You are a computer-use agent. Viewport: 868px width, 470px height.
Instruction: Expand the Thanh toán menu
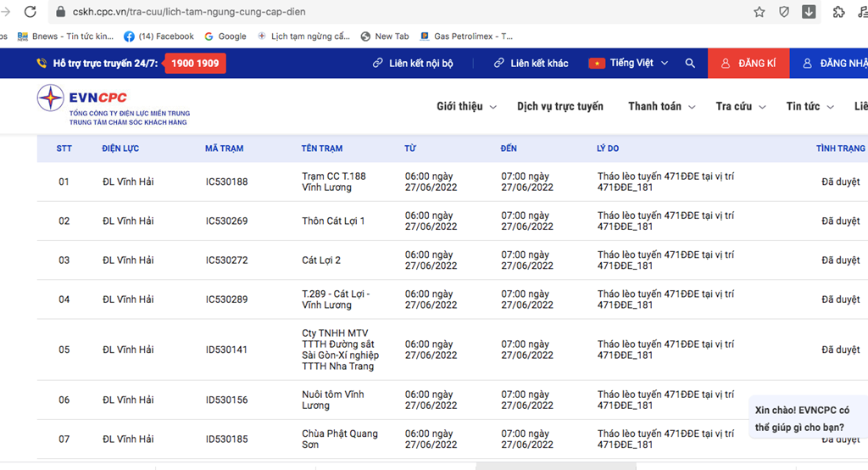coord(661,106)
